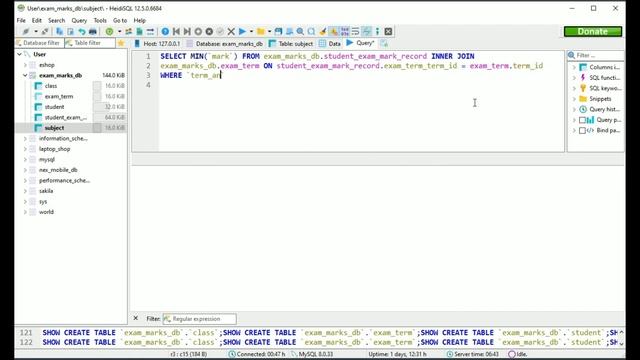Expand the Snippets helper node
This screenshot has width=640, height=360.
(x=574, y=99)
